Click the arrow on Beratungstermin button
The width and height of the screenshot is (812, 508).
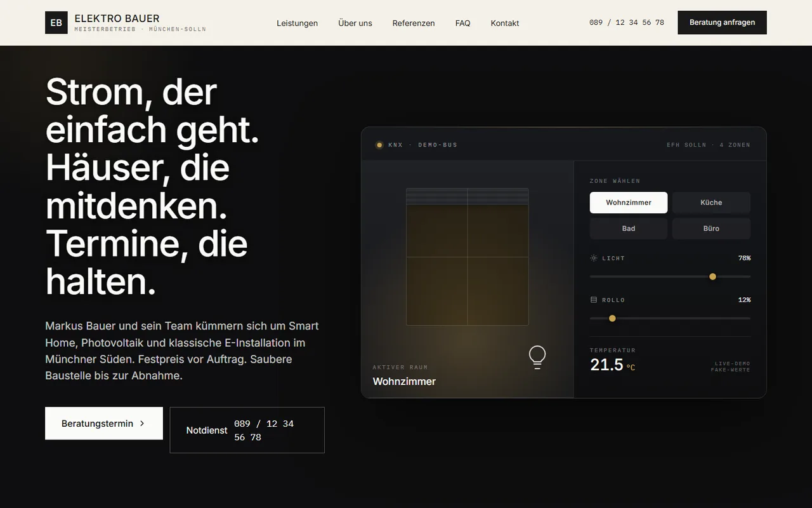point(142,424)
